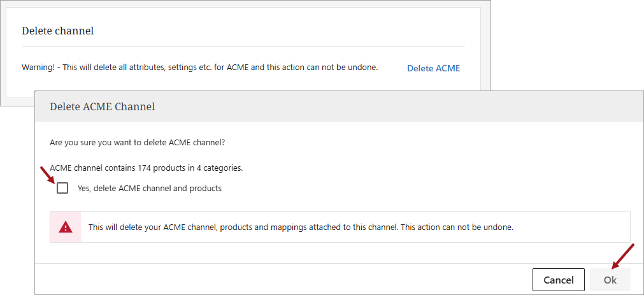Click the background panel's Warning text
Image resolution: width=644 pixels, height=295 pixels.
tap(199, 67)
